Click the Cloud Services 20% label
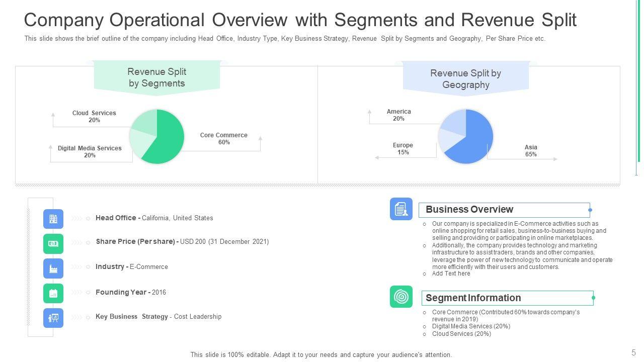The image size is (644, 362). point(94,117)
